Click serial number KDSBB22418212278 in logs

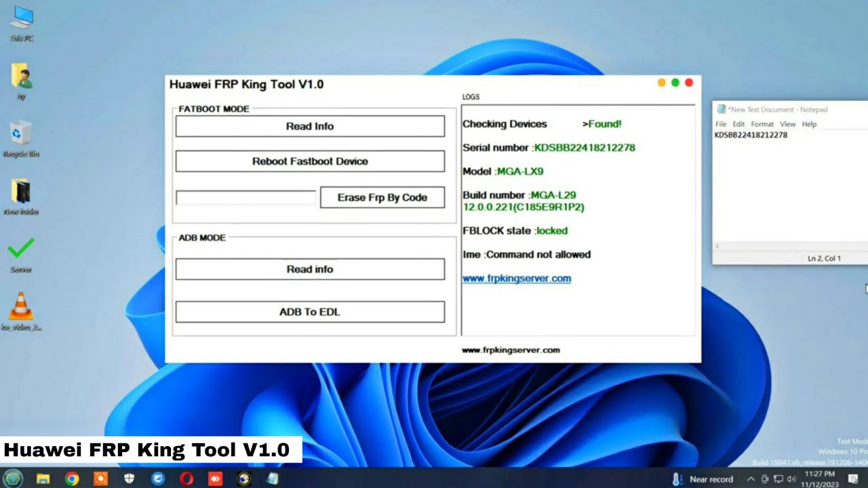tap(585, 147)
